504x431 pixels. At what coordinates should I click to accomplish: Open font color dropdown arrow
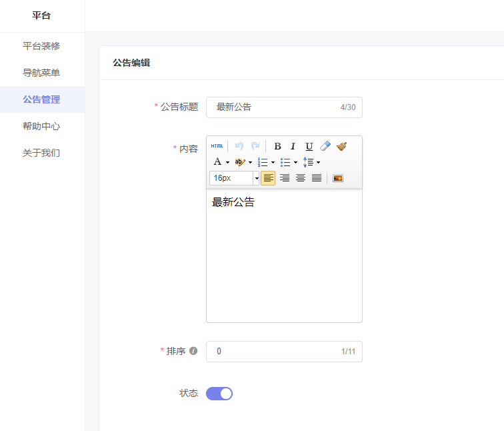227,162
